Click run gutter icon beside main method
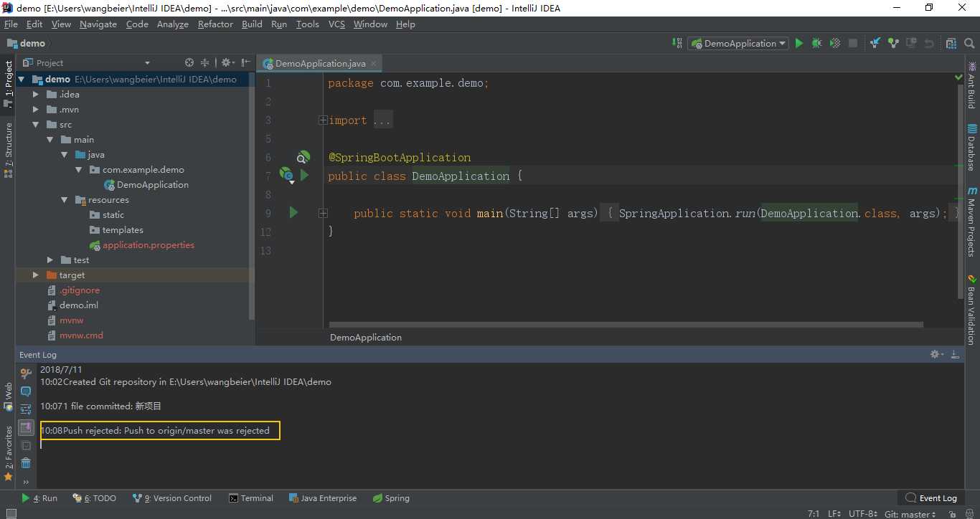 (293, 212)
